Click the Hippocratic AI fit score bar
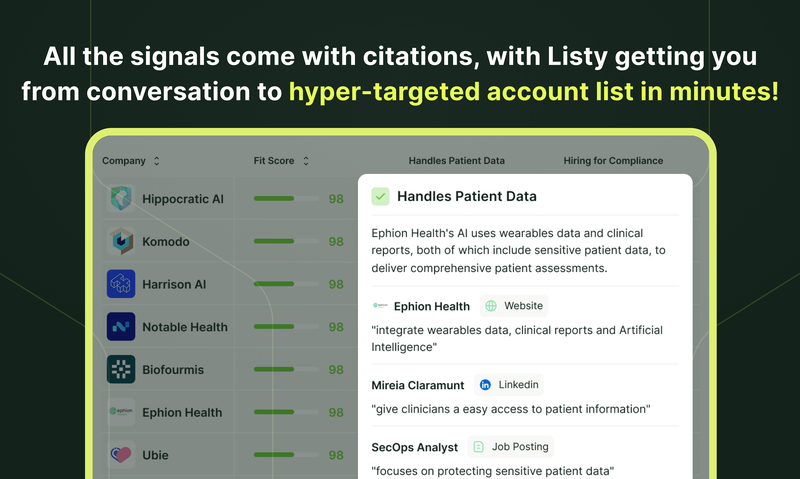The height and width of the screenshot is (479, 800). coord(286,198)
